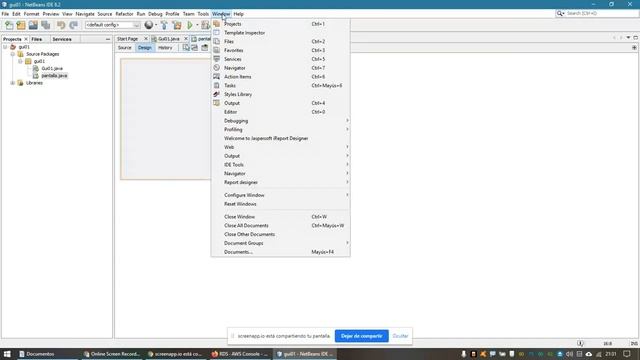Click the Clean and Build icon
The image size is (640, 360).
177,25
